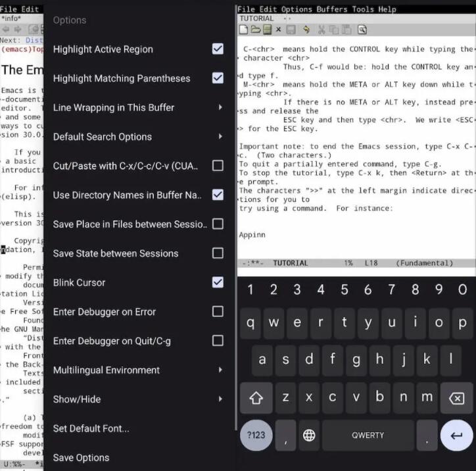Tap the ?123 symbols key

click(x=256, y=435)
